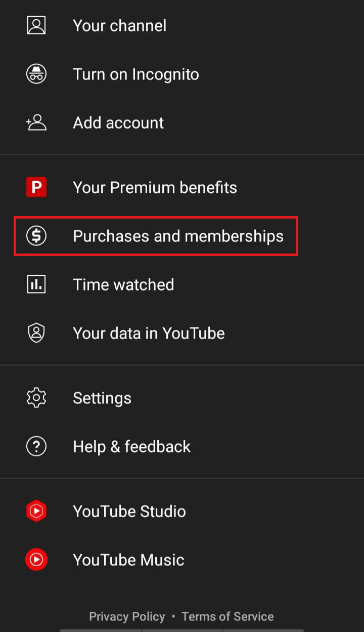Choose Purchases and memberships
Image resolution: width=364 pixels, height=632 pixels.
click(x=182, y=236)
